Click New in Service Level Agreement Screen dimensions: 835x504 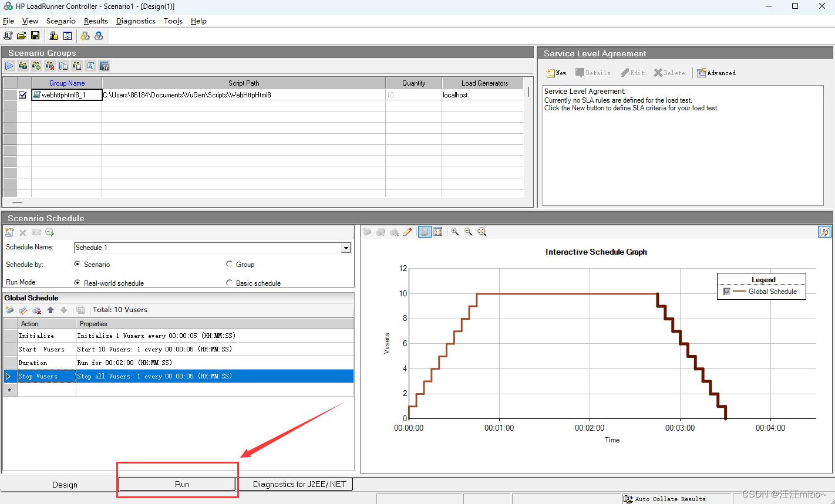click(x=556, y=73)
